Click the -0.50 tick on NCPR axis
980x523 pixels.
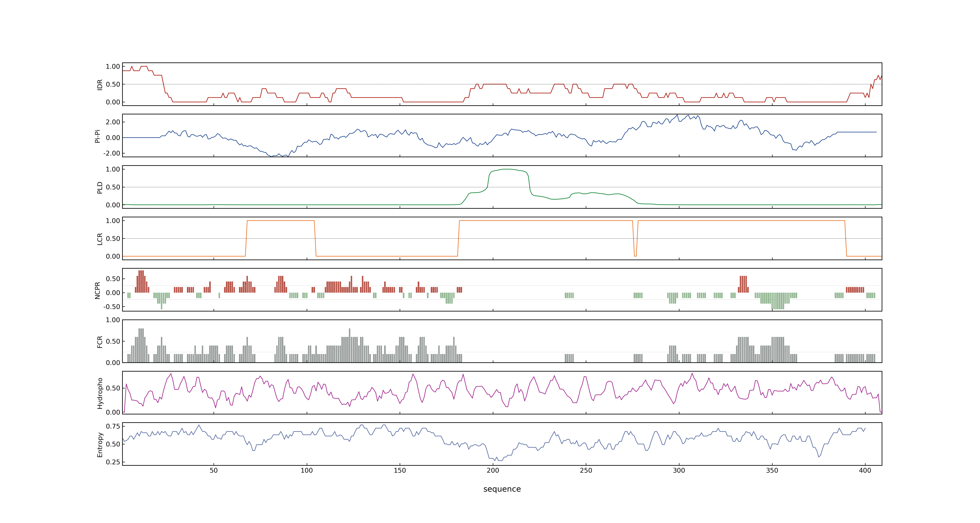tap(111, 307)
